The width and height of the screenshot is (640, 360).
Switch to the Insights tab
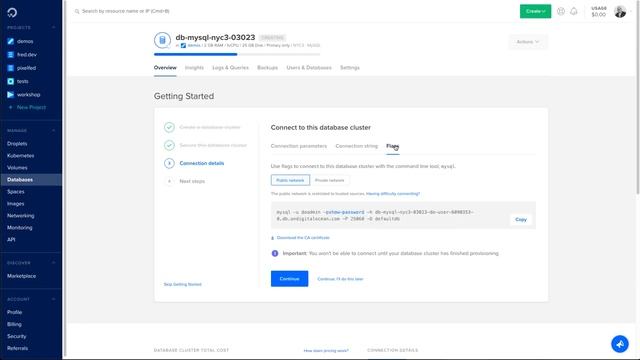tap(194, 68)
